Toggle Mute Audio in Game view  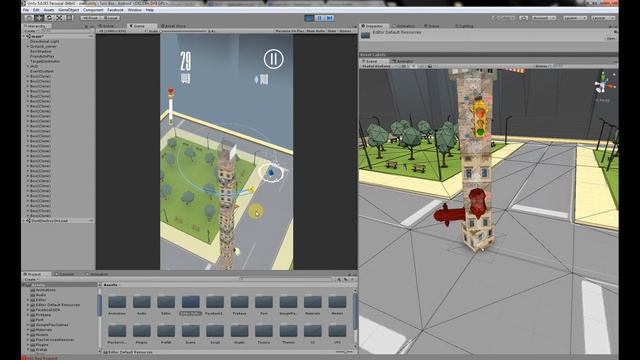click(x=316, y=31)
